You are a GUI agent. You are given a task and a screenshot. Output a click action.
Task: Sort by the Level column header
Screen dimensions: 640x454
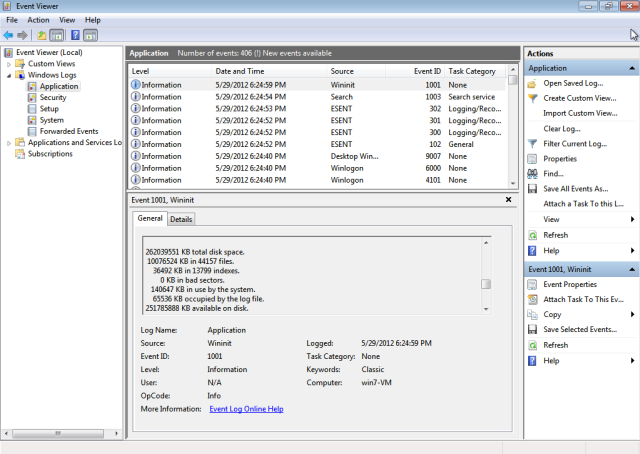(170, 71)
